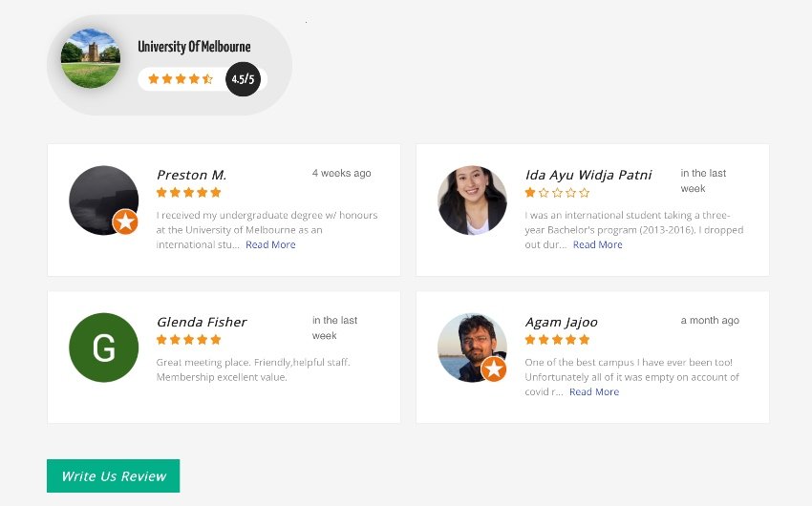Click Agam Jajoo's five-star rating
The height and width of the screenshot is (506, 812).
(x=557, y=340)
